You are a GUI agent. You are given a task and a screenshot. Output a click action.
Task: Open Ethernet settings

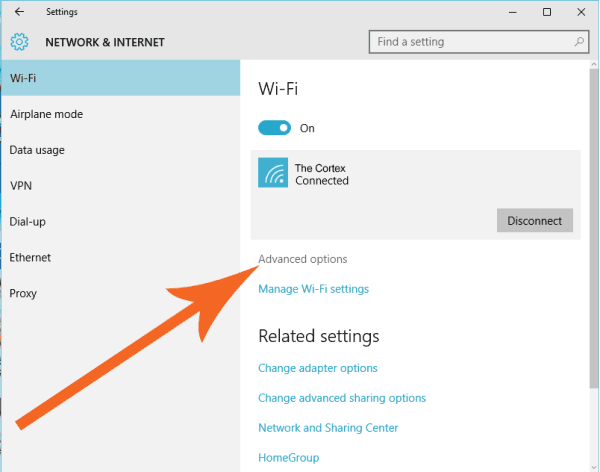coord(121,257)
